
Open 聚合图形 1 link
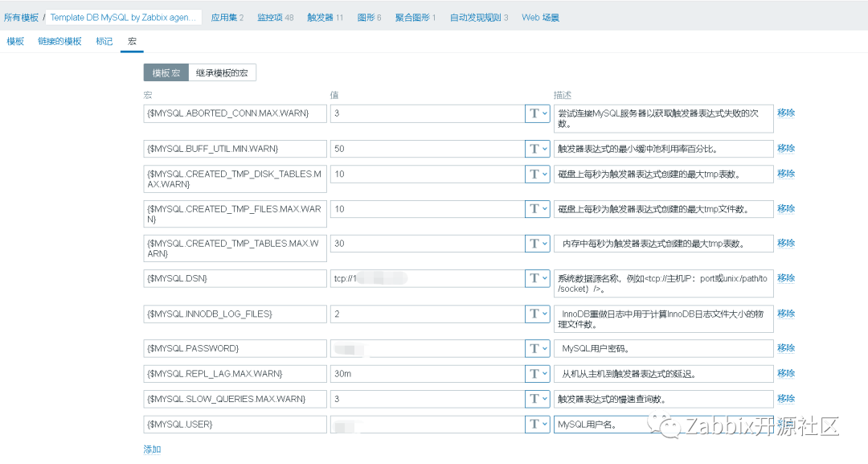click(416, 17)
